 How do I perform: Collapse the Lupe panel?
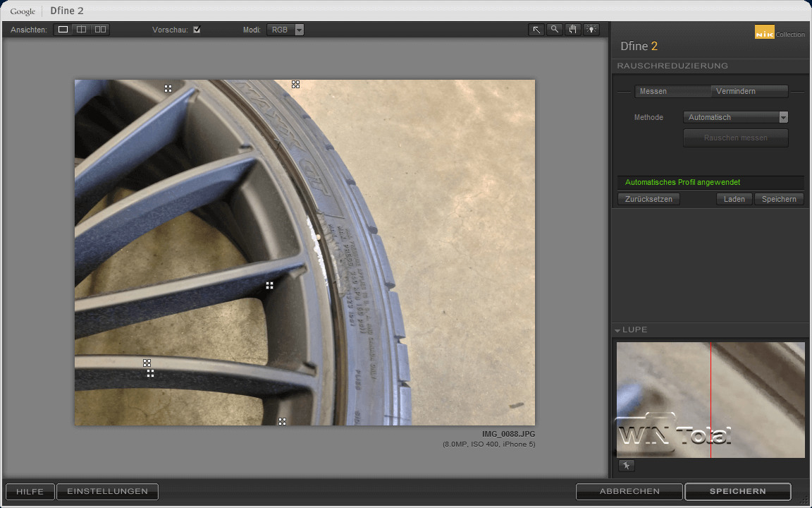coord(618,330)
